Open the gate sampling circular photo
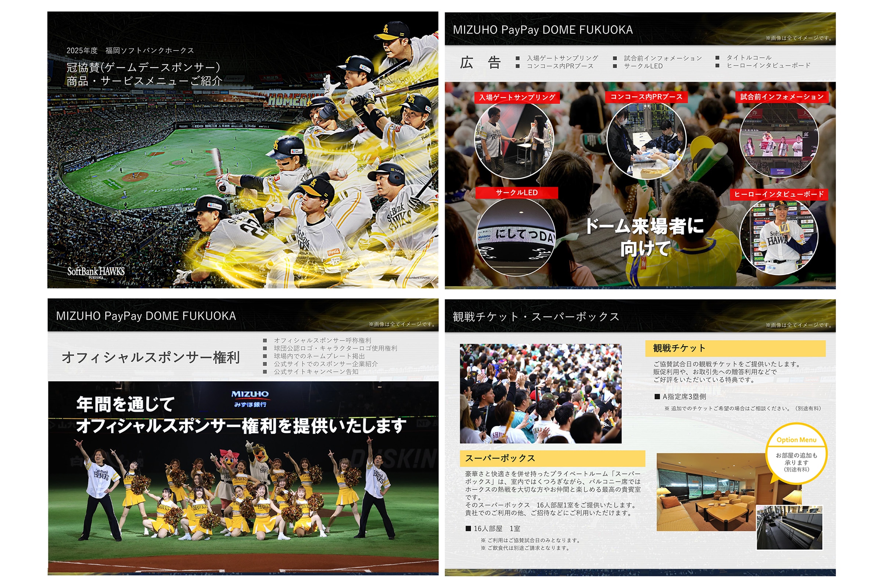The width and height of the screenshot is (882, 588). (x=514, y=140)
